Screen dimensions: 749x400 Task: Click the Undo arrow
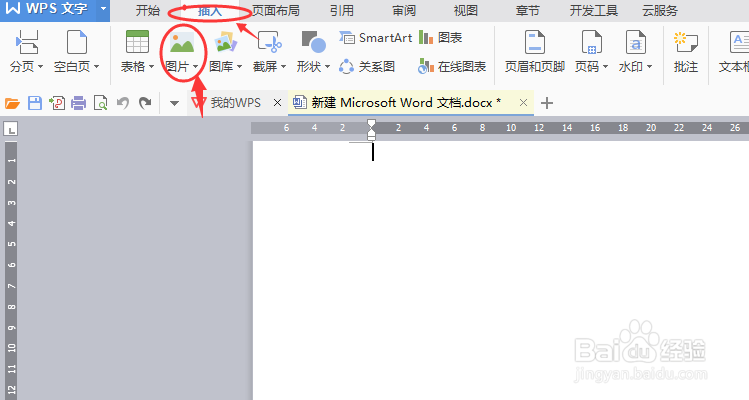(123, 103)
